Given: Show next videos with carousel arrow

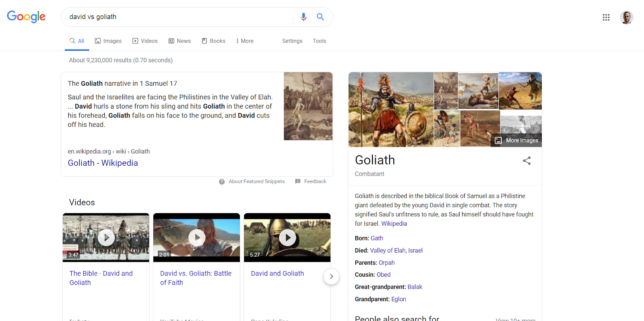Looking at the screenshot, I should click(x=331, y=276).
